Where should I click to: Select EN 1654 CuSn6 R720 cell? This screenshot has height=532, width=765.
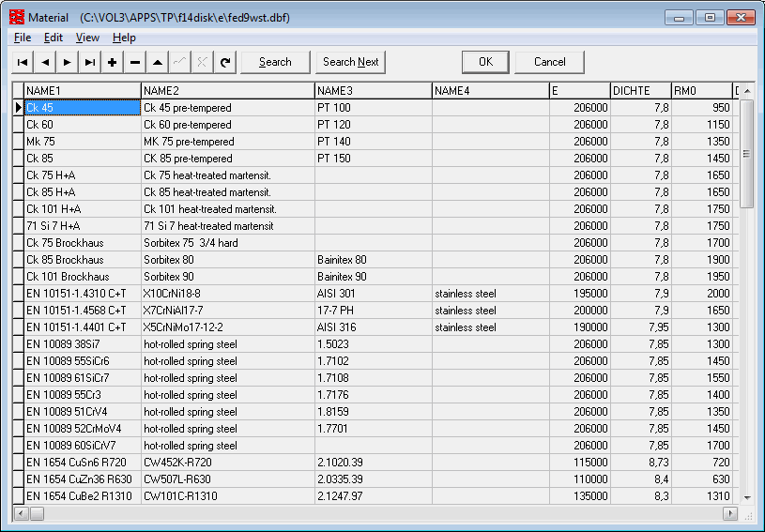[x=83, y=463]
